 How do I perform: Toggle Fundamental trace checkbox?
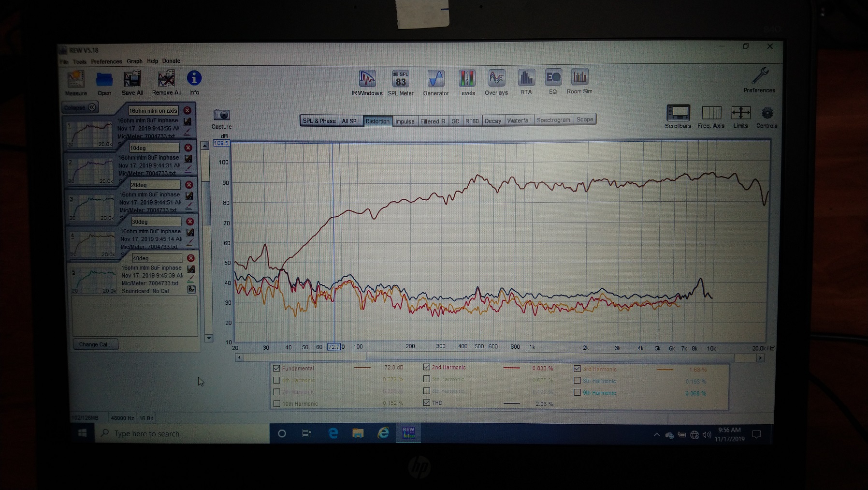click(276, 368)
